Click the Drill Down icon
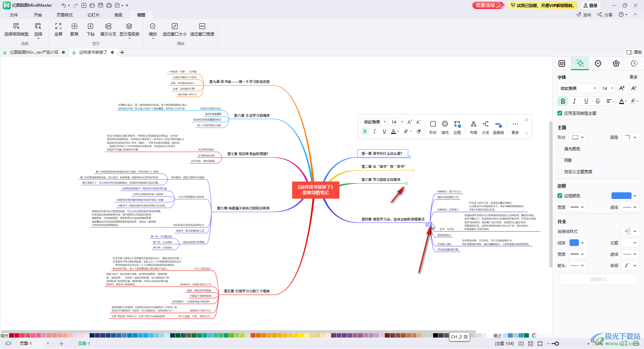The image size is (644, 349). [x=91, y=26]
